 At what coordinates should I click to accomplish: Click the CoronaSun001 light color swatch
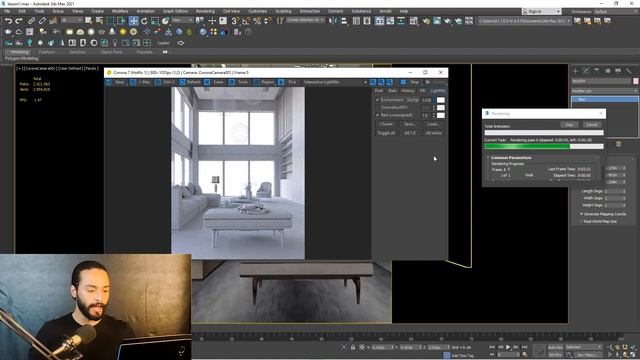(441, 108)
